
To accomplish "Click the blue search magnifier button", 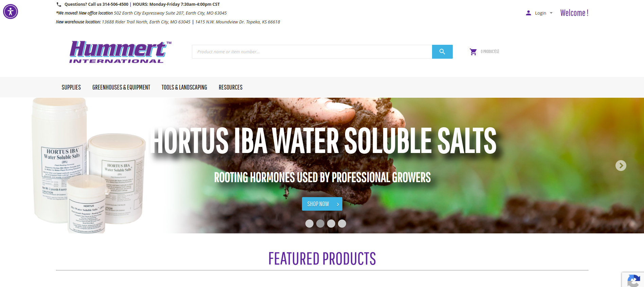I will [442, 52].
